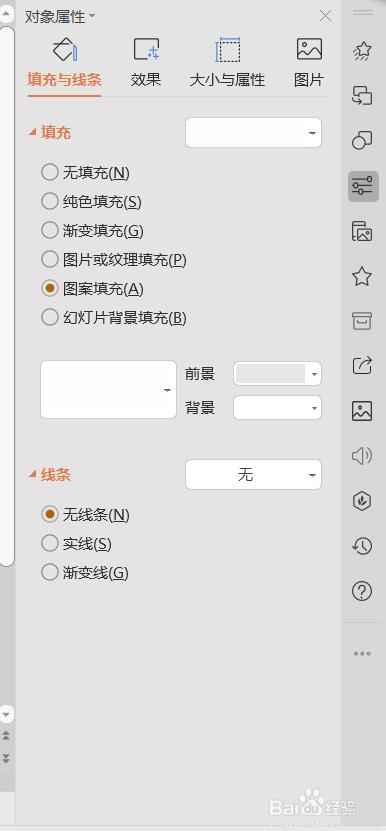Viewport: 386px width, 831px height.
Task: Open the pattern preview thumbnail picker
Action: [108, 390]
